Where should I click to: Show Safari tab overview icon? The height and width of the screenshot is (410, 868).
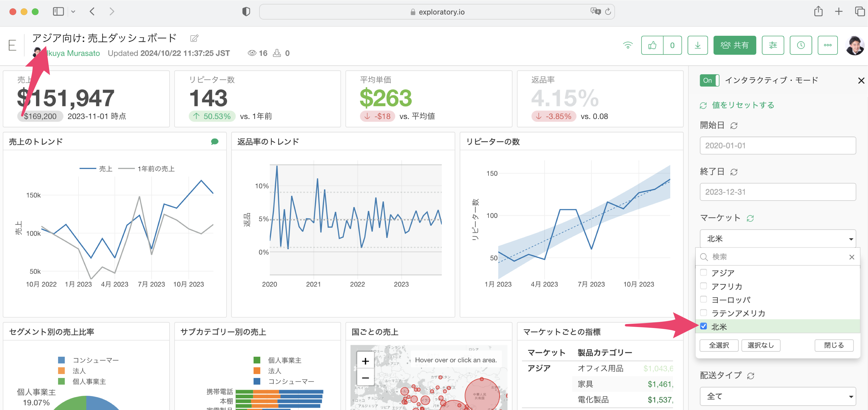point(859,11)
